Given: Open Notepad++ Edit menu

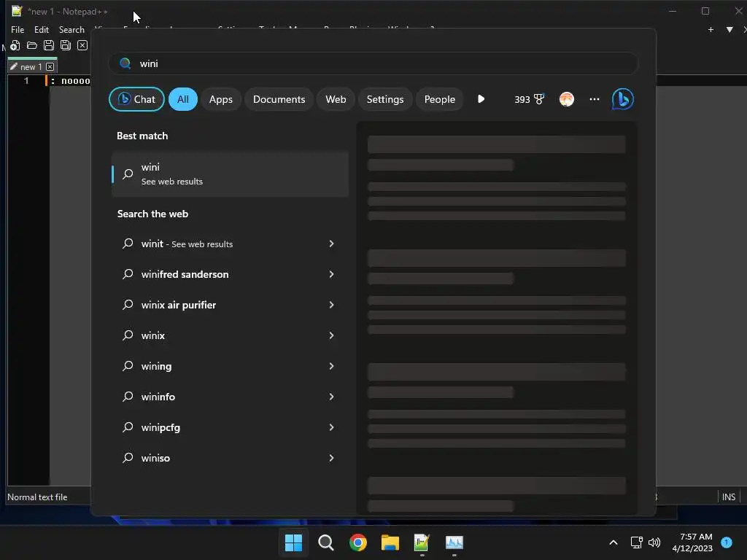Looking at the screenshot, I should click(x=42, y=29).
